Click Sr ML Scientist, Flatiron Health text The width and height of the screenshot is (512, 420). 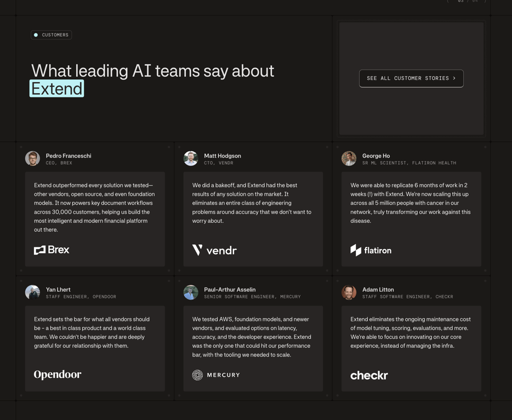click(x=409, y=163)
